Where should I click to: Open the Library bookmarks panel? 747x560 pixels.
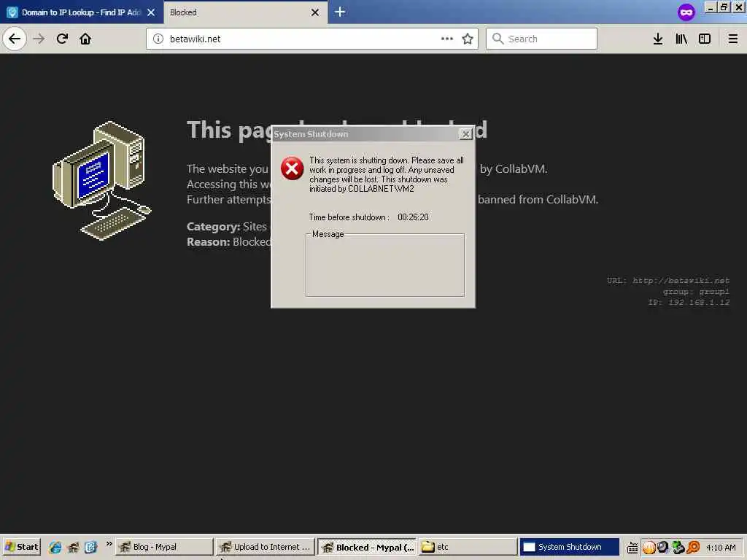coord(681,39)
